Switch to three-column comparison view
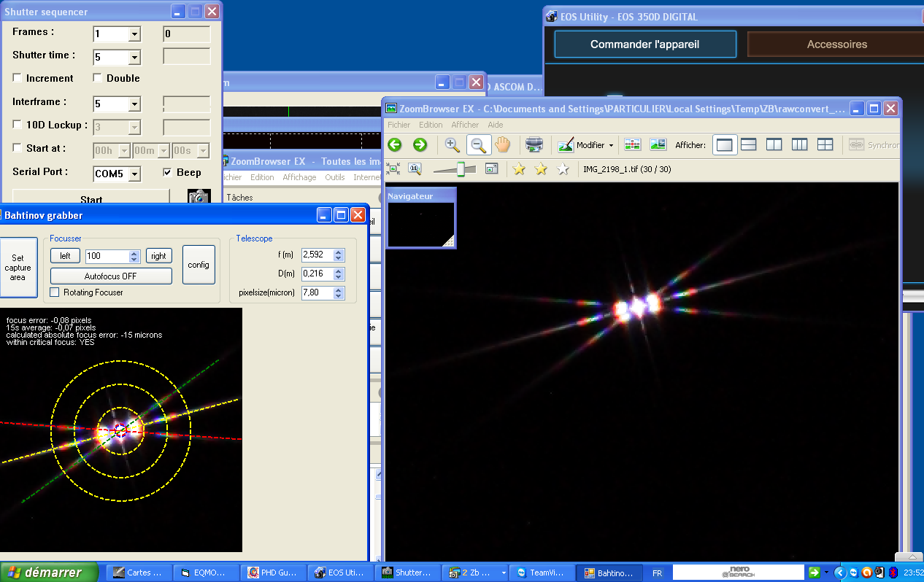Image resolution: width=924 pixels, height=582 pixels. pos(800,144)
